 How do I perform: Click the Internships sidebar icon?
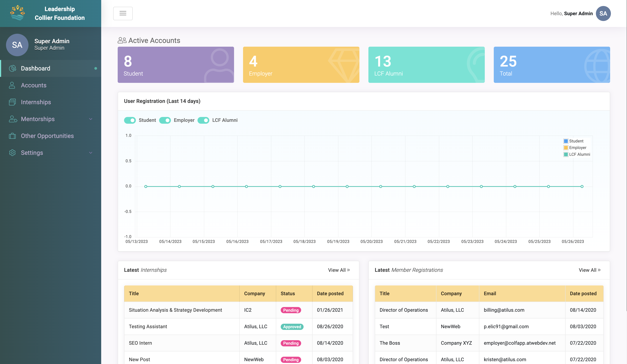(x=12, y=102)
